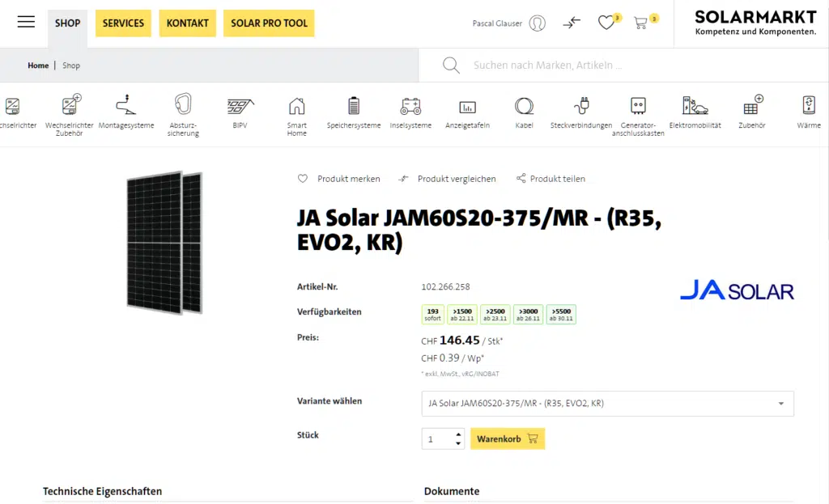Open the SOLAR PRO TOOL tab
The height and width of the screenshot is (504, 829).
[x=269, y=23]
